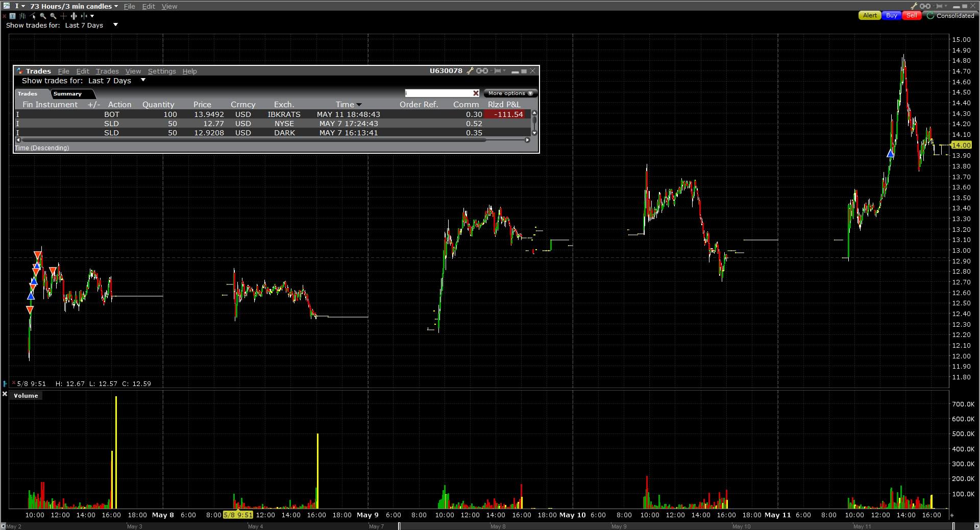
Task: Open the Trades window Trades menu
Action: tap(107, 71)
